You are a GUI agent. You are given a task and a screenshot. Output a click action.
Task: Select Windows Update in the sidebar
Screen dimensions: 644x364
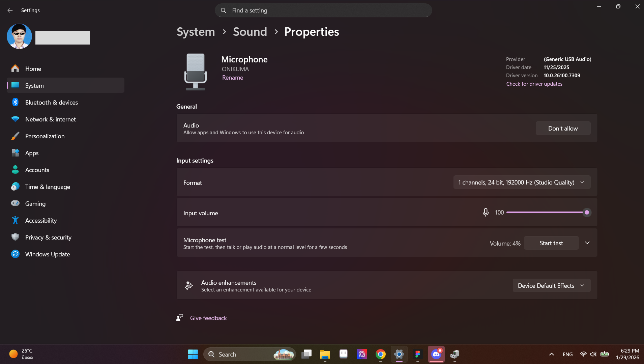48,254
